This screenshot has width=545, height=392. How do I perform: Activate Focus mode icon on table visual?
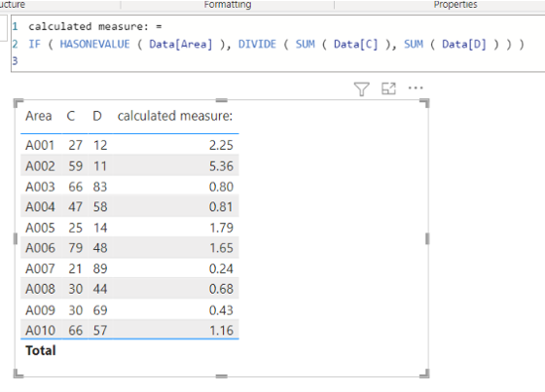[388, 89]
